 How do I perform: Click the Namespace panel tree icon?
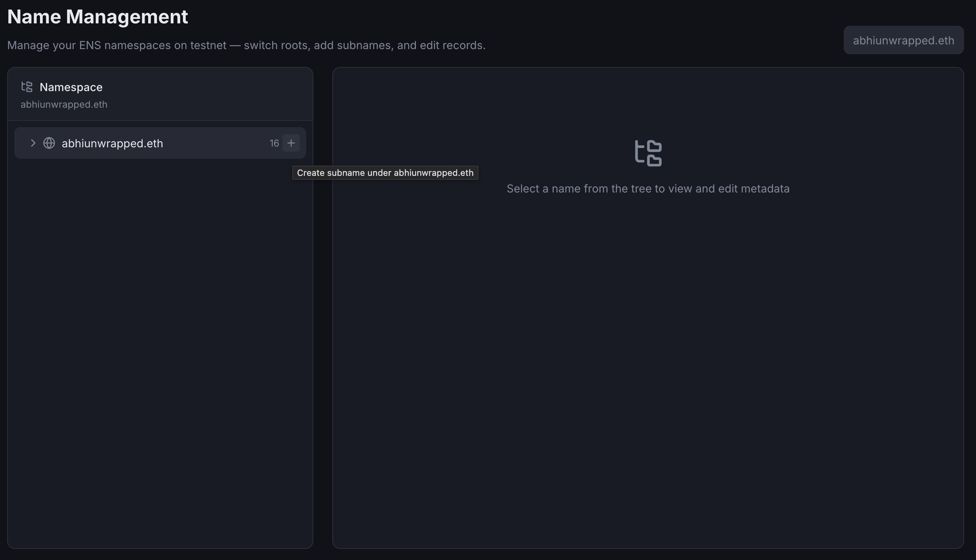click(x=27, y=87)
